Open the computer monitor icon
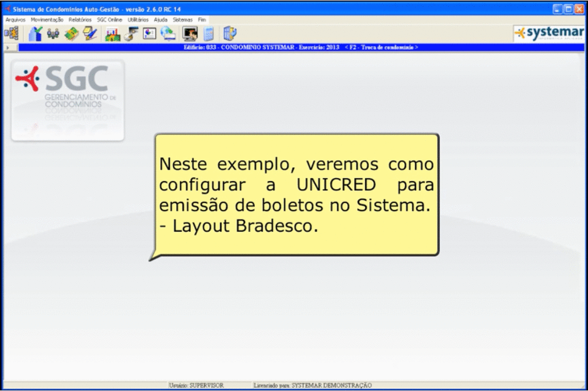Screen dimensions: 588x391 [x=189, y=34]
